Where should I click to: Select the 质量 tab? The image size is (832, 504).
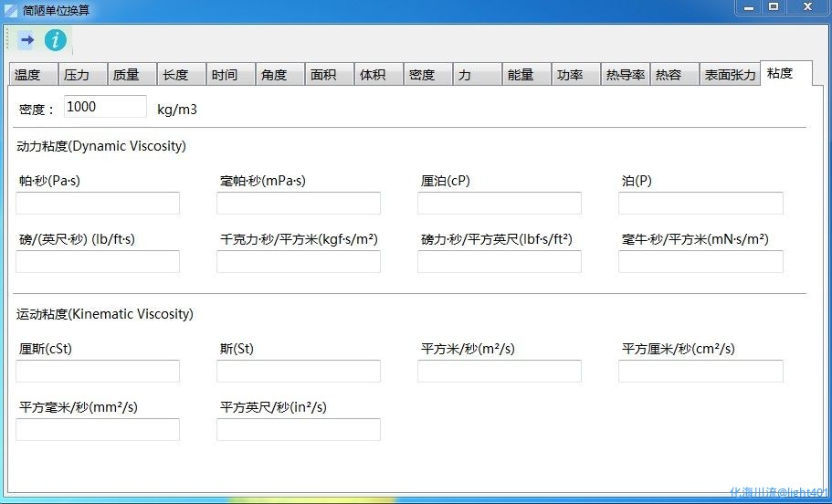[x=132, y=75]
